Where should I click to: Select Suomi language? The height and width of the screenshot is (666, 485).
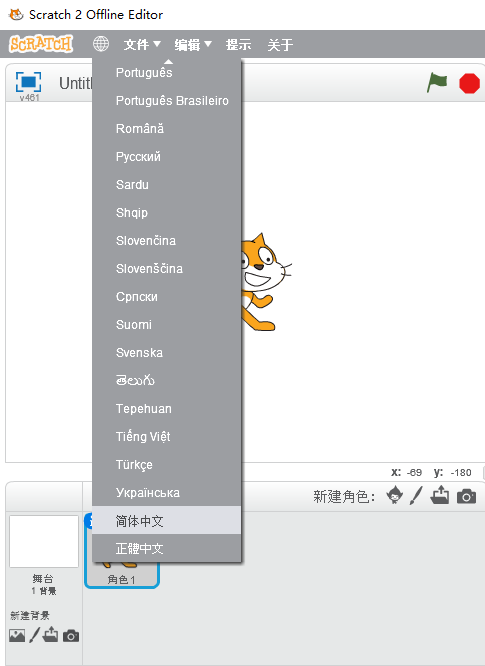pyautogui.click(x=166, y=325)
